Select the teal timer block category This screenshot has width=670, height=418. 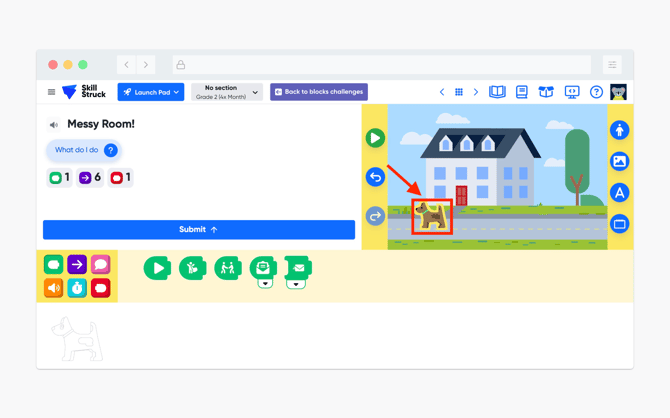tap(77, 288)
